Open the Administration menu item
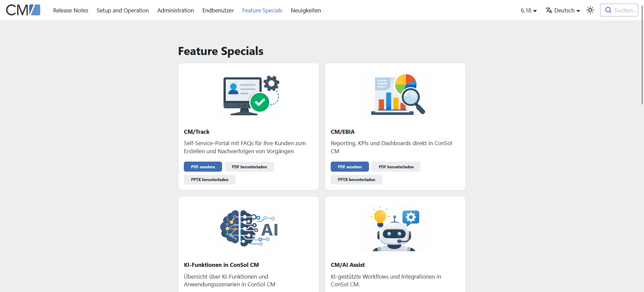 coord(175,10)
